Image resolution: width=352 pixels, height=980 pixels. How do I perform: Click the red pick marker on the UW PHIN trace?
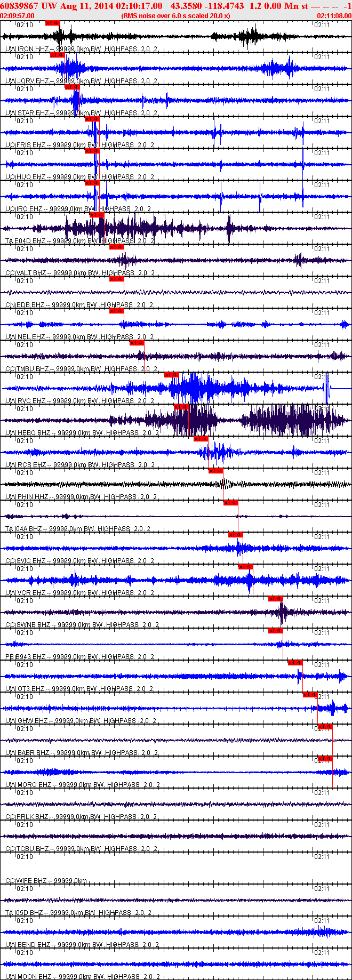coord(216,471)
